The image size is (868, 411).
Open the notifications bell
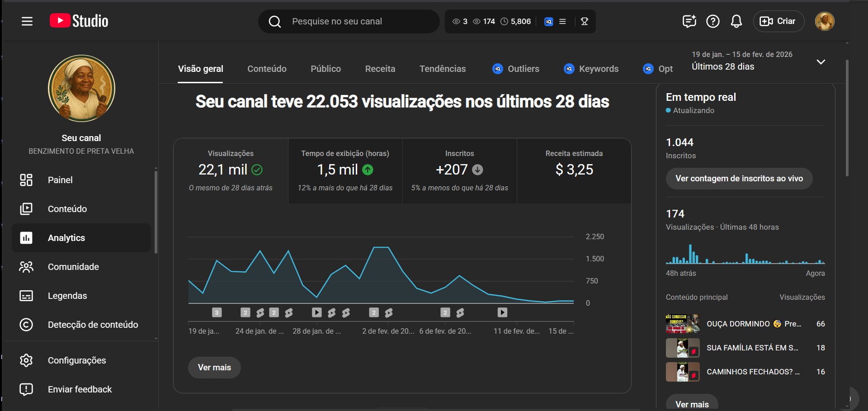736,21
